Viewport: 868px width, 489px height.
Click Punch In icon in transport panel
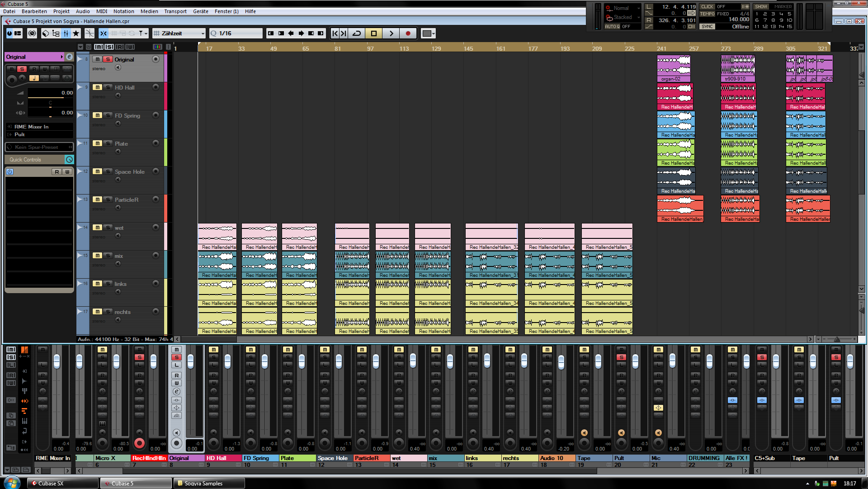pos(649,13)
